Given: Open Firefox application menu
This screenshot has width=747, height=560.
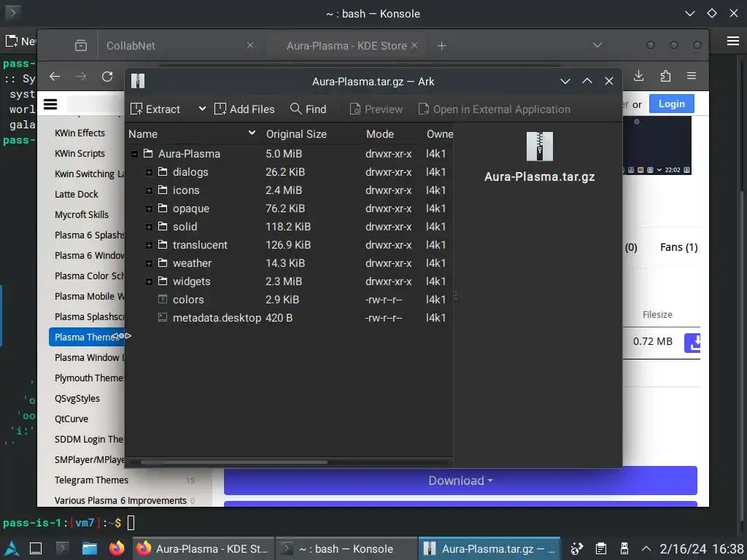Looking at the screenshot, I should point(692,76).
